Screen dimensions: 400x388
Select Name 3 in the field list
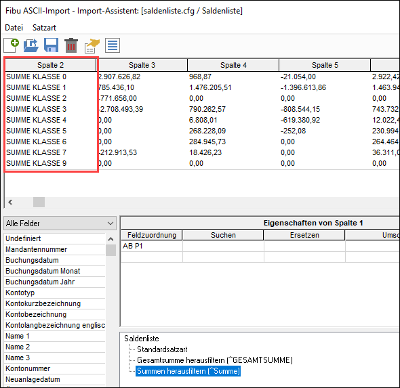pos(54,358)
